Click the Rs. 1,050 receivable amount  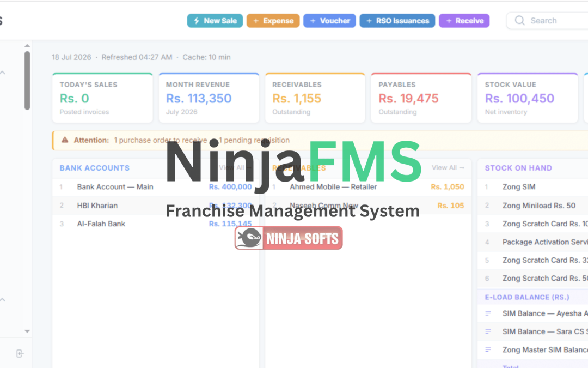click(448, 187)
